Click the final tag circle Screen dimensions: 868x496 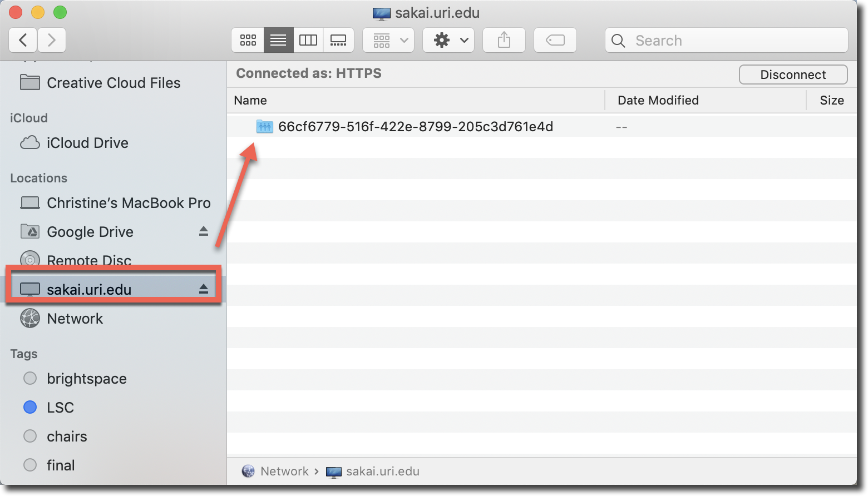(30, 465)
